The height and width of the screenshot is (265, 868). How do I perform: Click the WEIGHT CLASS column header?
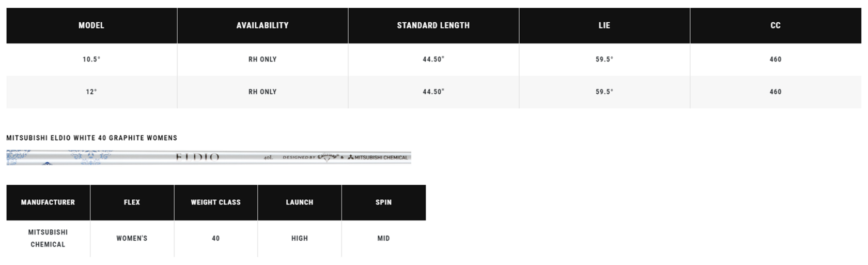click(x=216, y=202)
